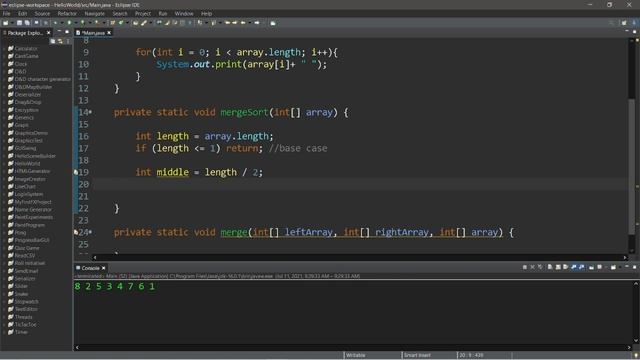Toggle Pin Console icon
The width and height of the screenshot is (640, 360).
pyautogui.click(x=591, y=267)
